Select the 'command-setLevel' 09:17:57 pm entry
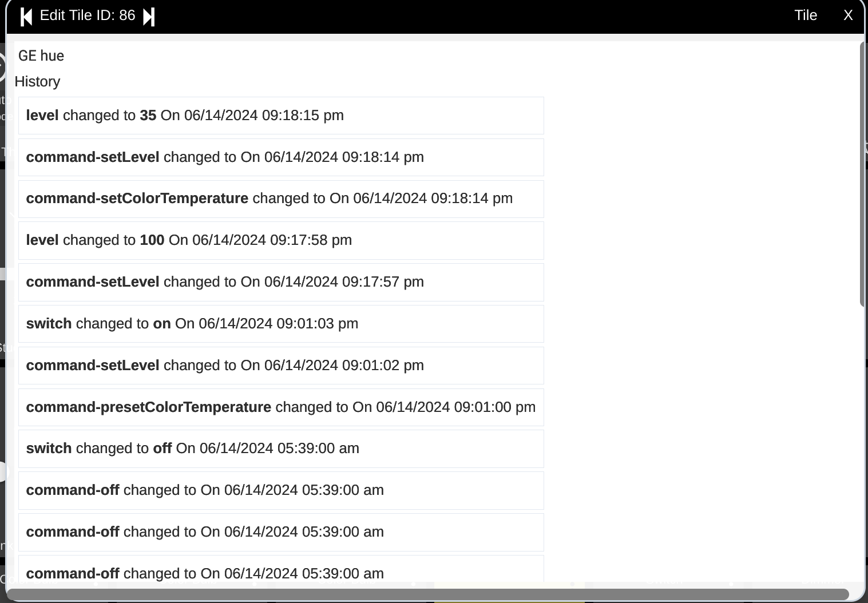The height and width of the screenshot is (603, 868). tap(280, 282)
